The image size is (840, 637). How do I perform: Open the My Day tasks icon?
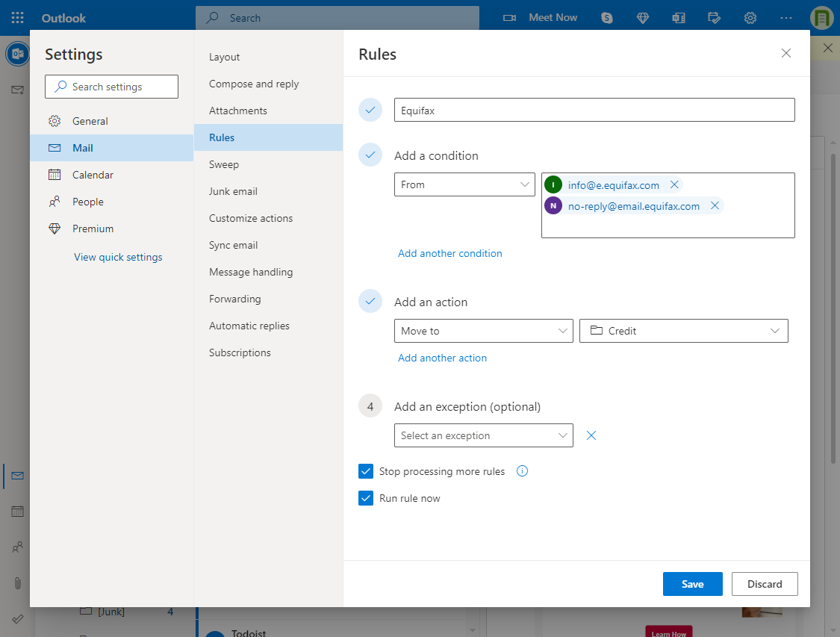click(714, 18)
